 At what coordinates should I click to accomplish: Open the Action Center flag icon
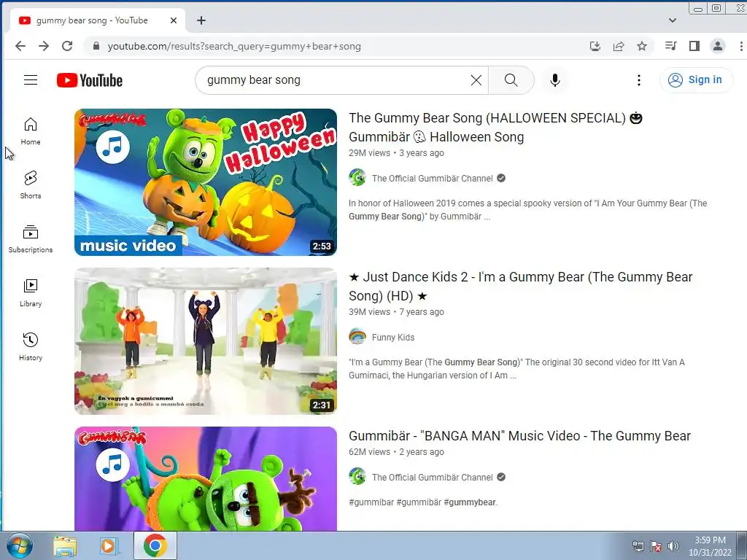pos(656,545)
